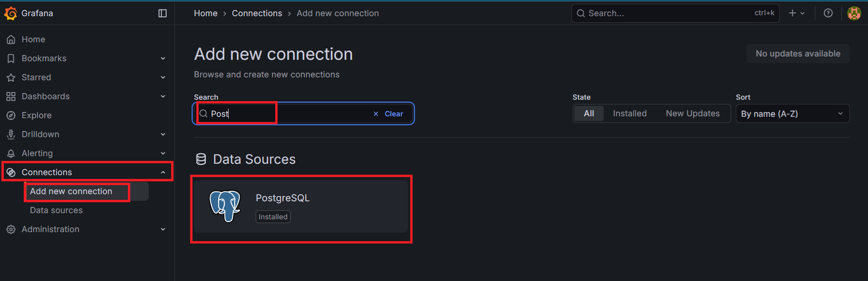868x281 pixels.
Task: Select the New Updates state filter
Action: pyautogui.click(x=692, y=113)
